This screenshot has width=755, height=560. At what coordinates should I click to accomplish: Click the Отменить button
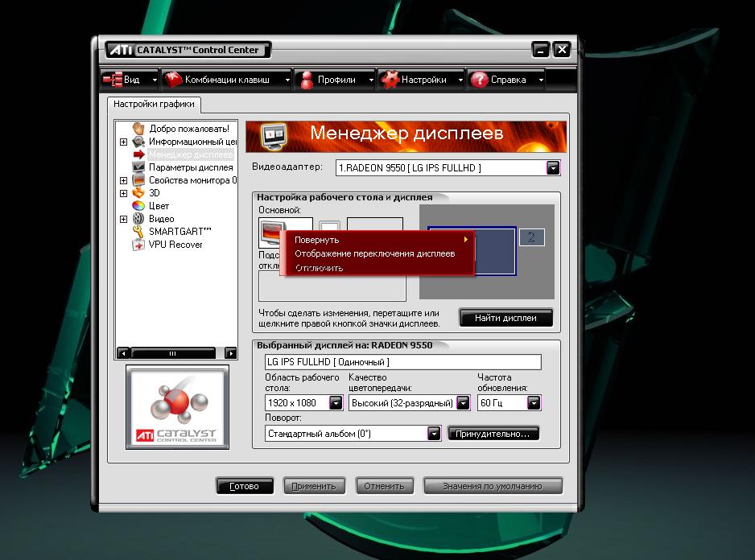click(x=384, y=486)
